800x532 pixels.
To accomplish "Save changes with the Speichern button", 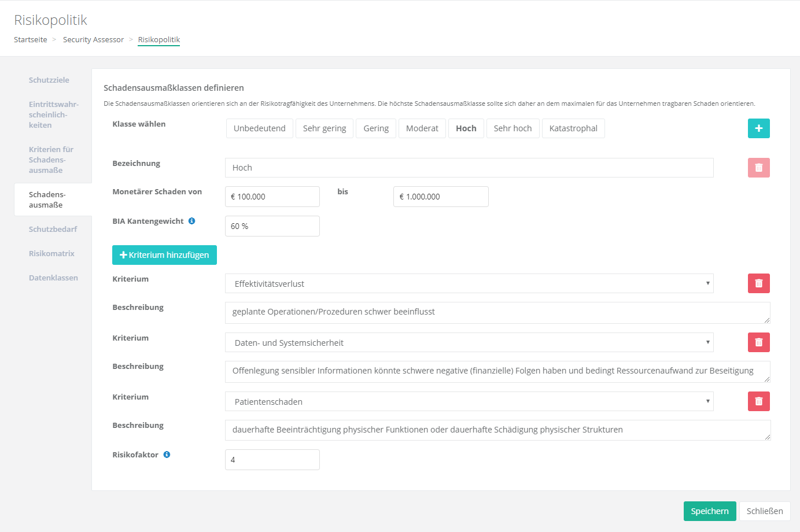I will coord(709,511).
